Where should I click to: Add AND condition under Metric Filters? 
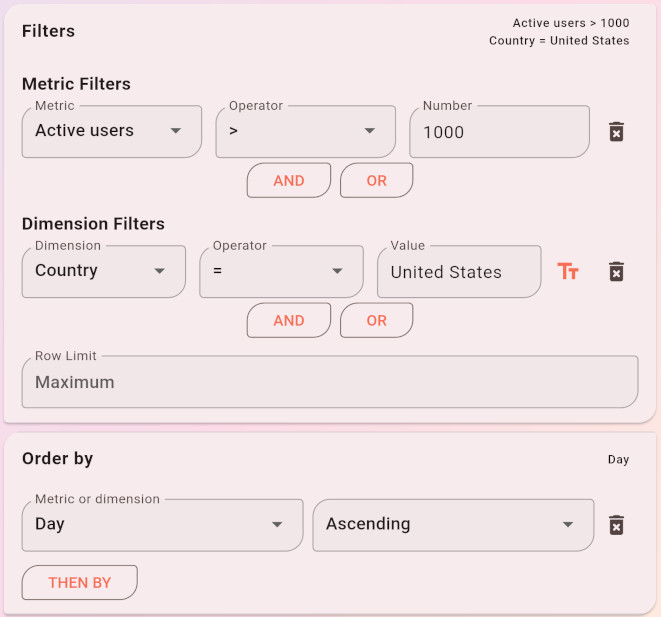[x=289, y=181]
